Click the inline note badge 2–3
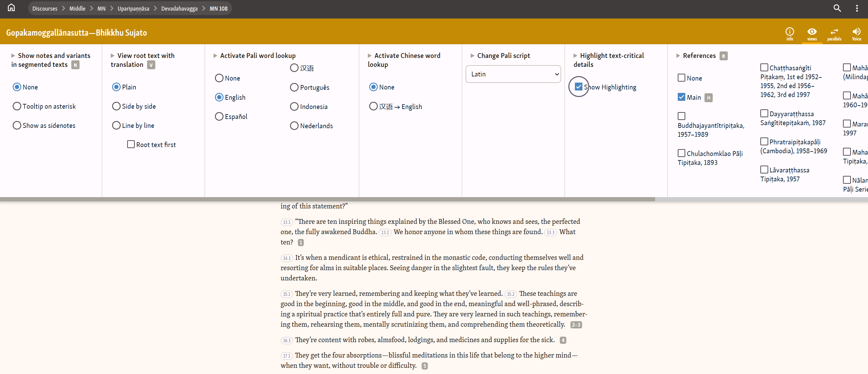The image size is (868, 374). pyautogui.click(x=576, y=325)
